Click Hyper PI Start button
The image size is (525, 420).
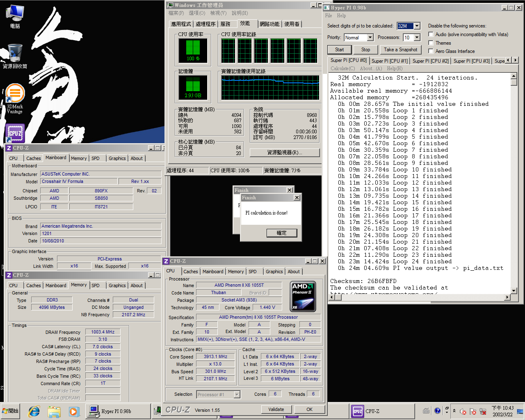click(339, 50)
